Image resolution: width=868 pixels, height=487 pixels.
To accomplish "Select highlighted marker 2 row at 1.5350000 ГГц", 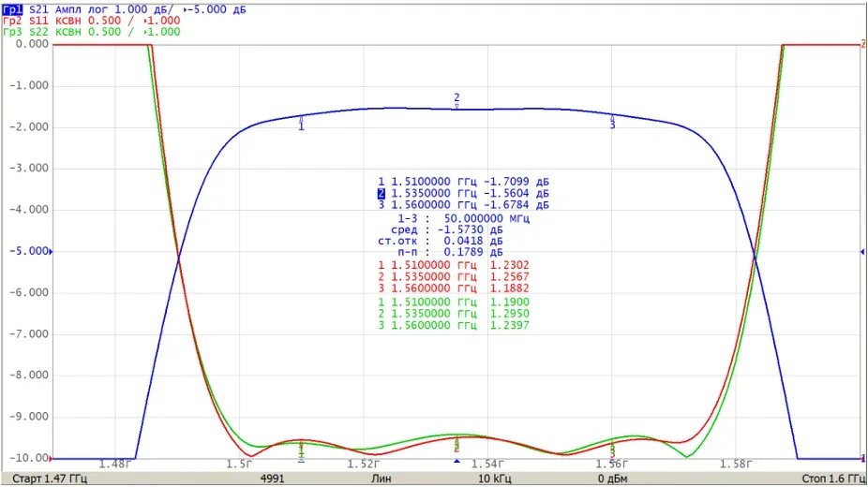I will click(x=463, y=194).
